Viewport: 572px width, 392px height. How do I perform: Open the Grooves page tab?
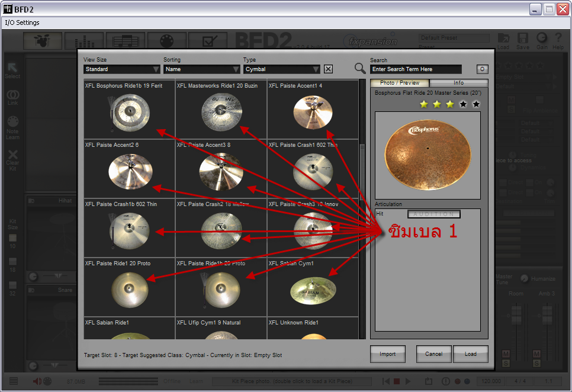tap(126, 40)
